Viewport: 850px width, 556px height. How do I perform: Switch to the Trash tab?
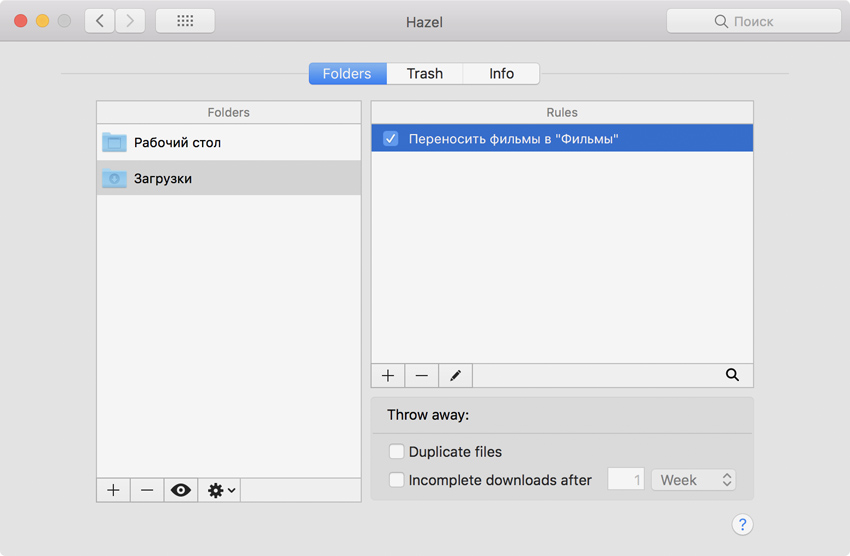(424, 74)
